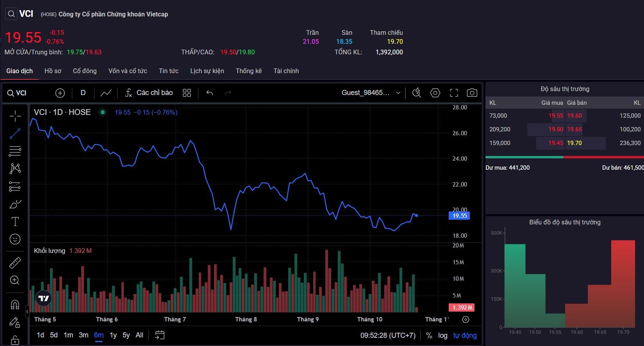Toggle magnet mode for drawings
This screenshot has width=644, height=346.
click(15, 305)
